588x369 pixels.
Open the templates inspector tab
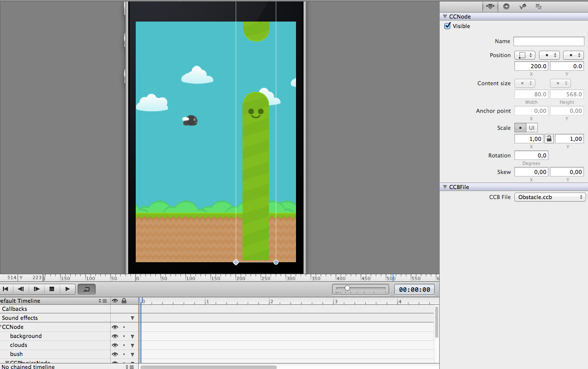[538, 7]
